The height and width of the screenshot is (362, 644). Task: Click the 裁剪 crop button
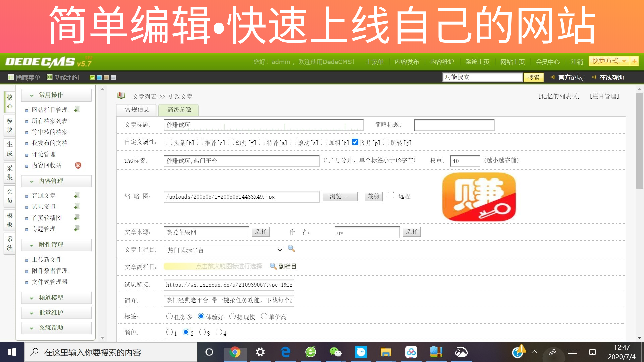(374, 196)
